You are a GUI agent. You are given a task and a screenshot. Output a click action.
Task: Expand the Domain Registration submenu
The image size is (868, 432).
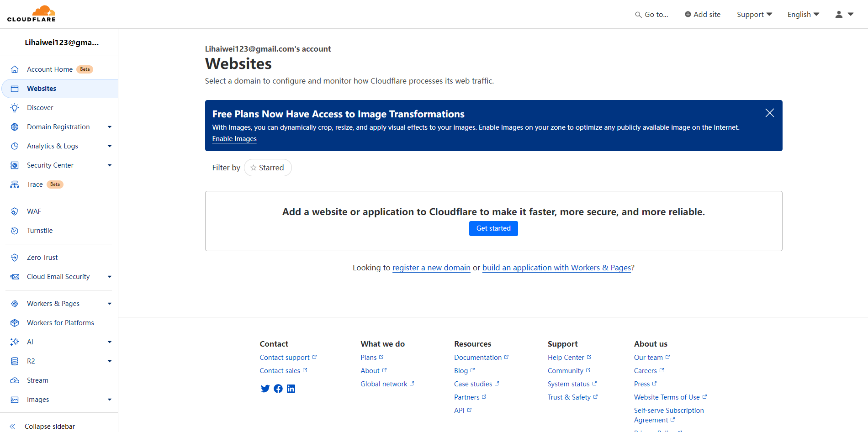(x=109, y=127)
